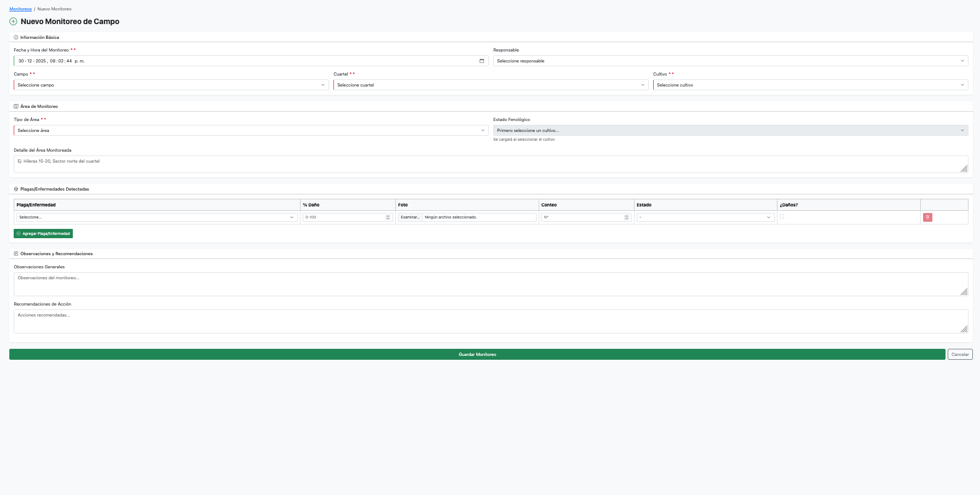Go to Monitoreos breadcrumb link
This screenshot has width=980, height=495.
21,9
